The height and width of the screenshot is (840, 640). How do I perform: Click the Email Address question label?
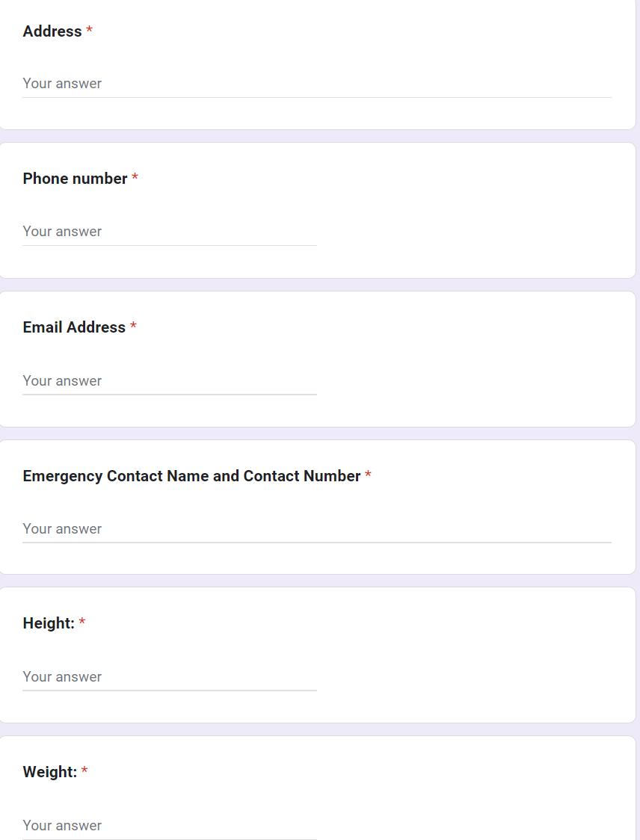pyautogui.click(x=74, y=327)
